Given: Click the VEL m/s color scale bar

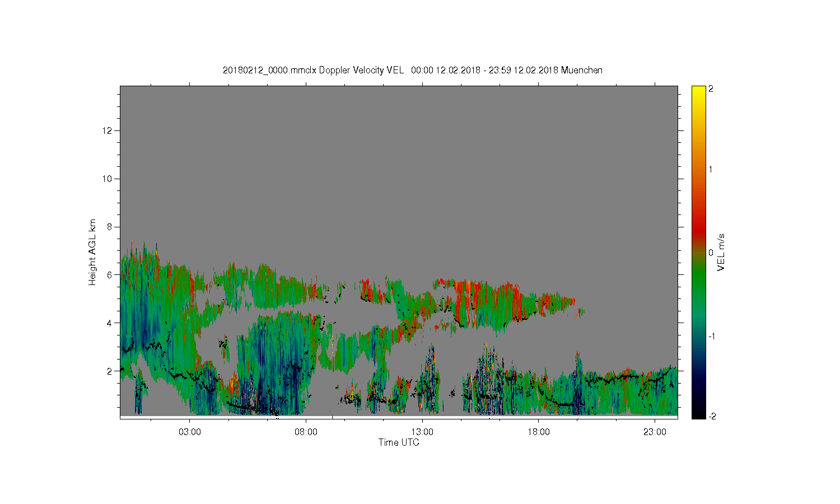Looking at the screenshot, I should pyautogui.click(x=698, y=252).
